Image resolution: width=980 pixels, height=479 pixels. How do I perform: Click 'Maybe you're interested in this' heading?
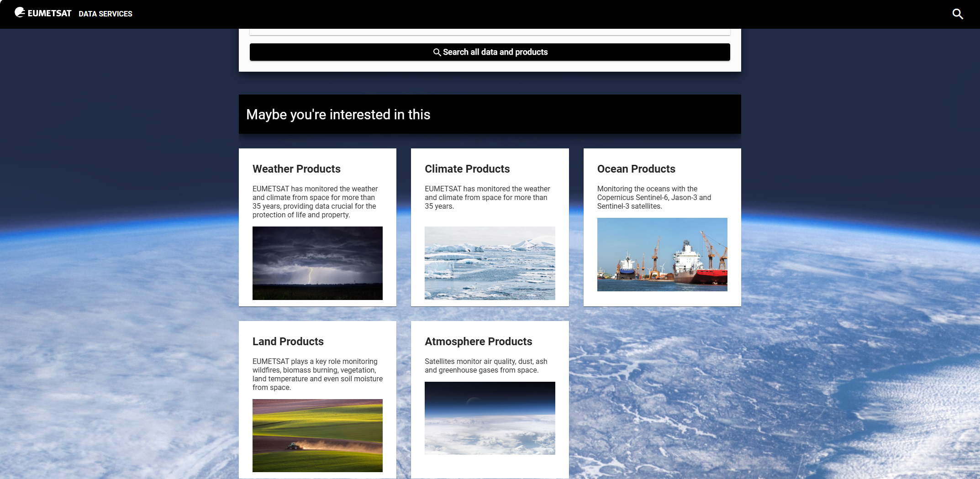[338, 114]
